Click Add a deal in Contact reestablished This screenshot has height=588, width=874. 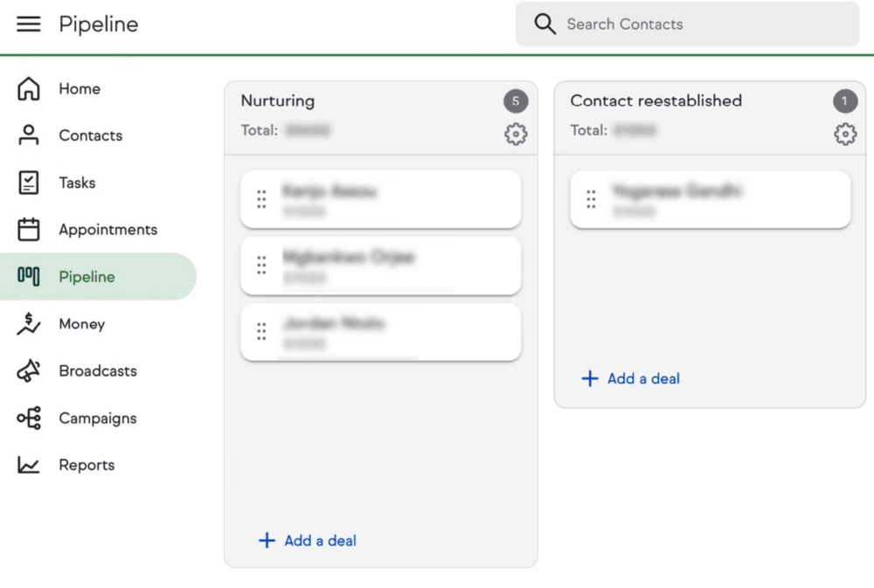(x=630, y=378)
